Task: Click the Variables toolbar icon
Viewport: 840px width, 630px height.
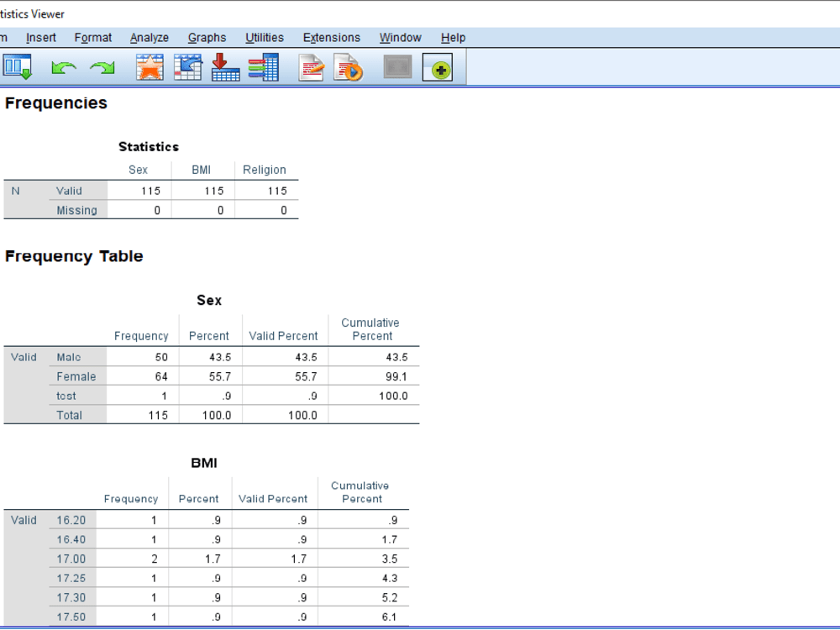Action: (264, 66)
